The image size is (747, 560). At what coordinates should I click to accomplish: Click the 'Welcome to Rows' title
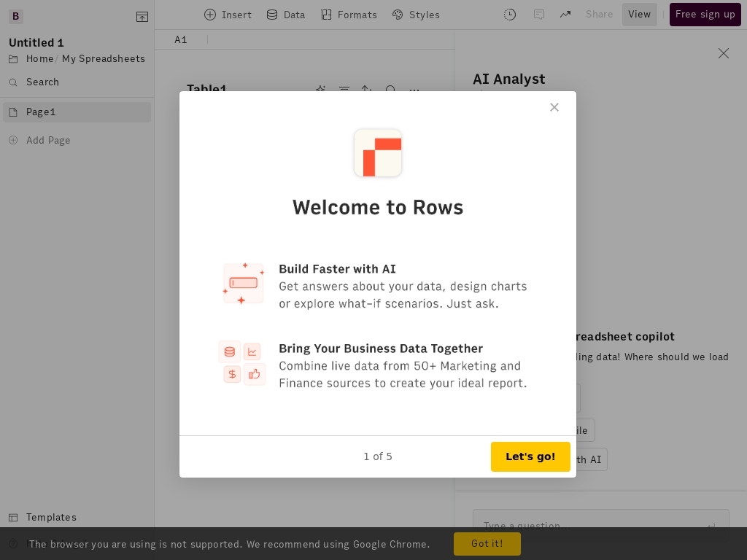click(x=378, y=207)
